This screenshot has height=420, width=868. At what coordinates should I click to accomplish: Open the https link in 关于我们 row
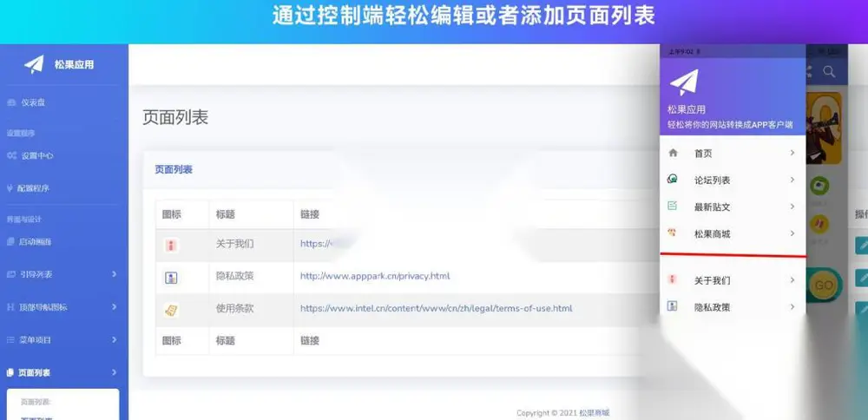[x=317, y=244]
